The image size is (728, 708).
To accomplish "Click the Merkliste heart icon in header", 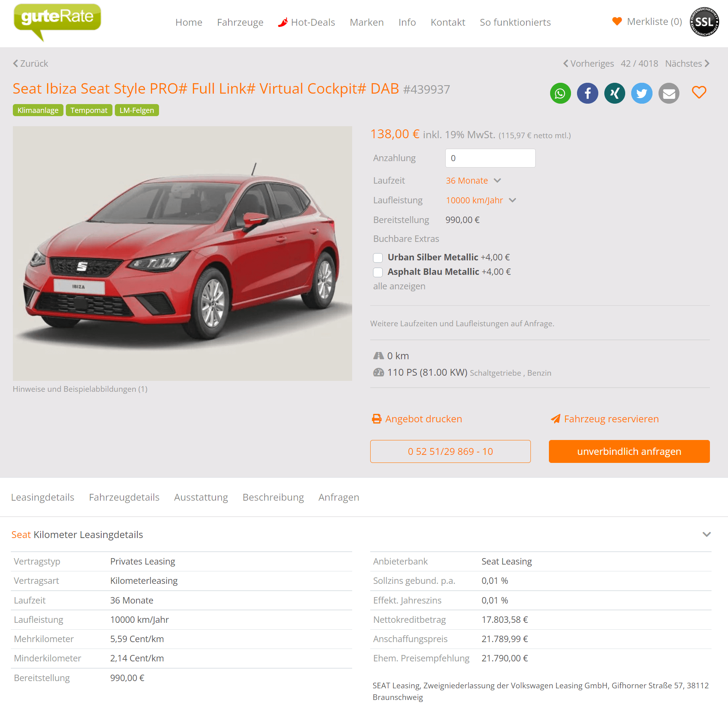I will (x=617, y=21).
